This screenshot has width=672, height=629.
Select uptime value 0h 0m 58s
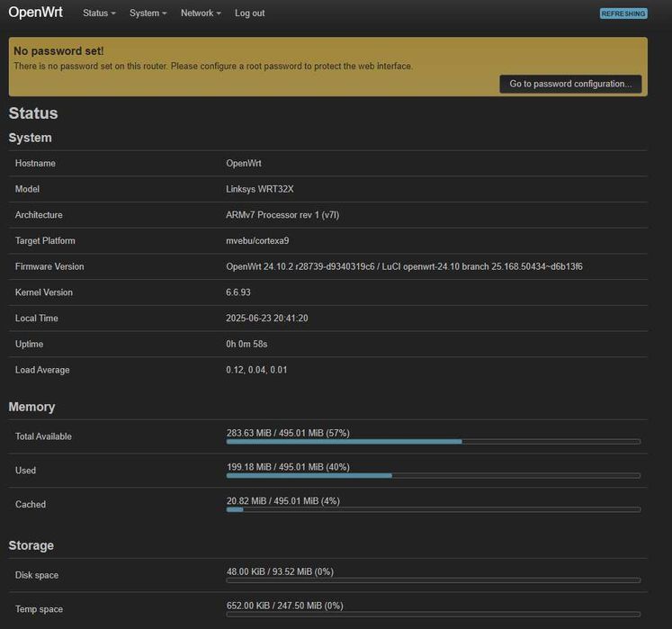coord(246,344)
